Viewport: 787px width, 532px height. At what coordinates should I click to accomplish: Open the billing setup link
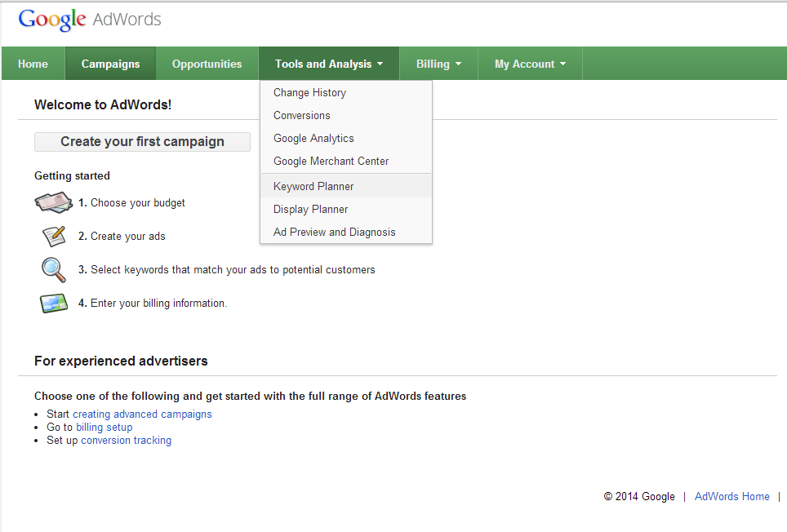pos(104,428)
